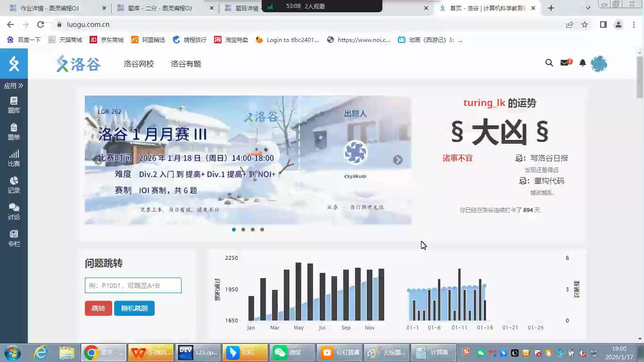Click the search magnifier icon in header
644x362 pixels.
tap(549, 63)
